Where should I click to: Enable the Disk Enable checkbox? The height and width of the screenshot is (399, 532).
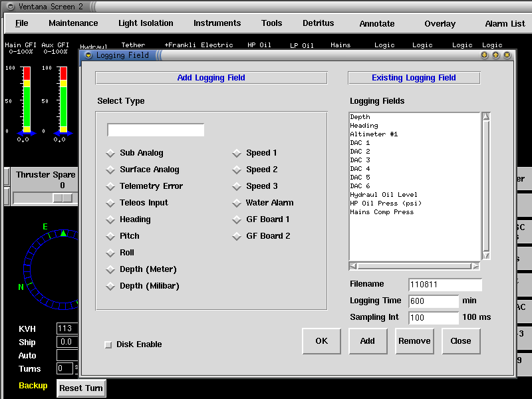click(x=108, y=344)
